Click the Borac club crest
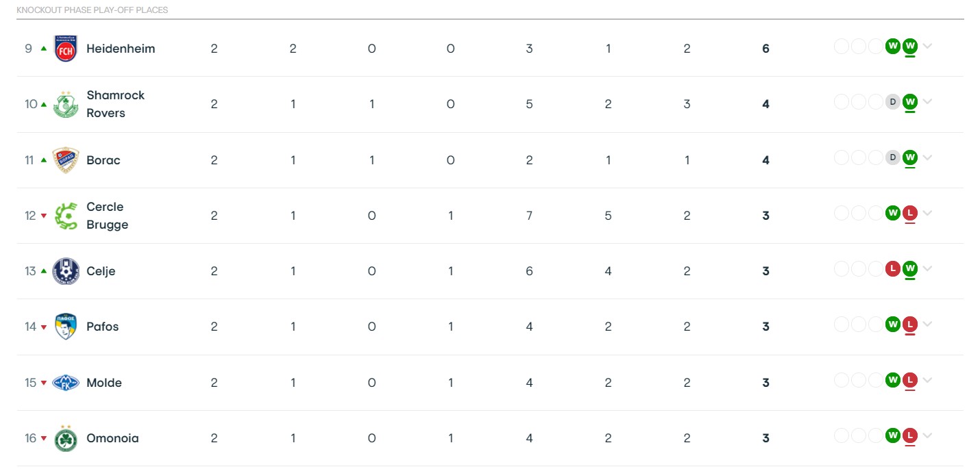The image size is (980, 469). [66, 160]
